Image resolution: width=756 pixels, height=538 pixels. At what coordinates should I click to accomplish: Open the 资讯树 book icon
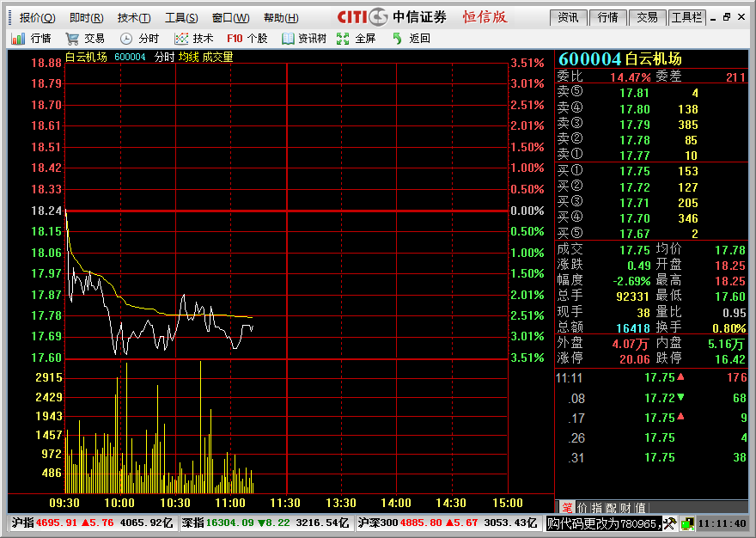[x=288, y=39]
